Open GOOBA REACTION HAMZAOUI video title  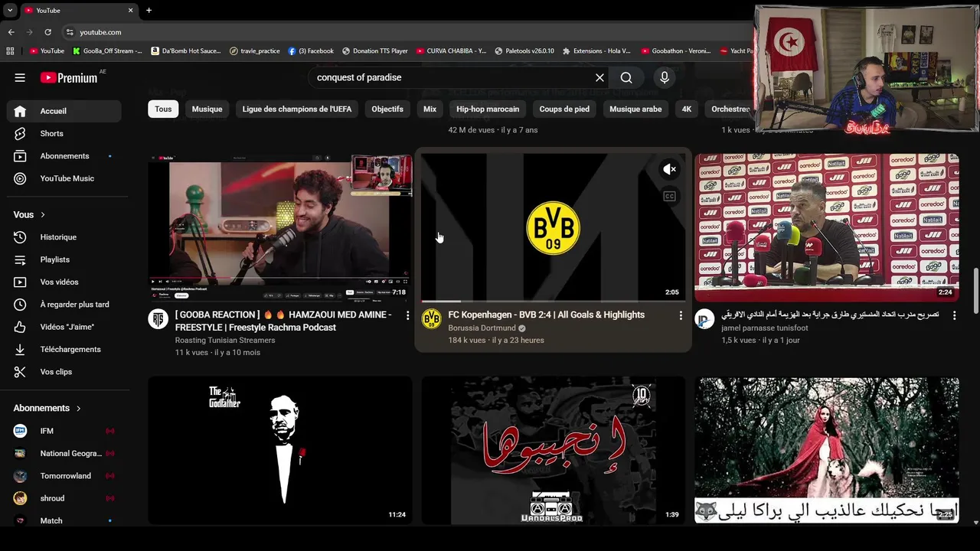pyautogui.click(x=283, y=321)
